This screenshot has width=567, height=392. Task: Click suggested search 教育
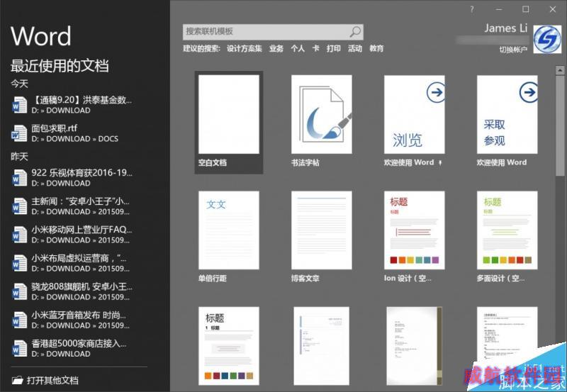(376, 48)
